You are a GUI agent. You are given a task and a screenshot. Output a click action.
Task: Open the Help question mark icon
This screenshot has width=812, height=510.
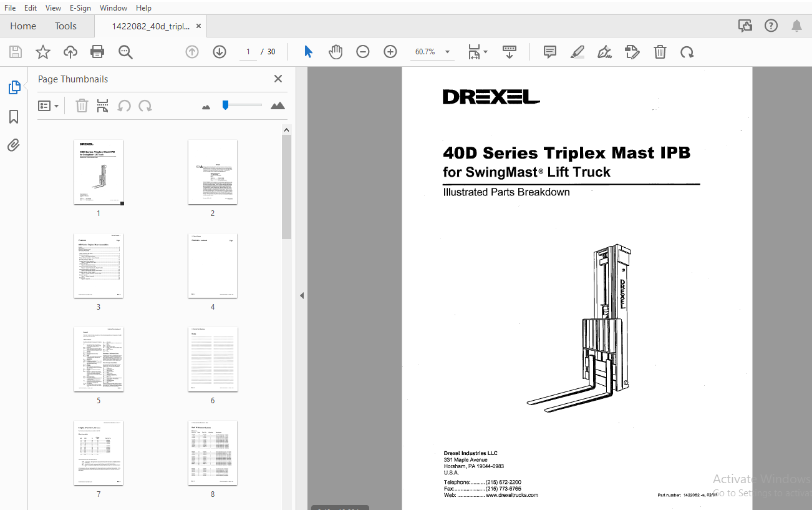click(x=771, y=26)
